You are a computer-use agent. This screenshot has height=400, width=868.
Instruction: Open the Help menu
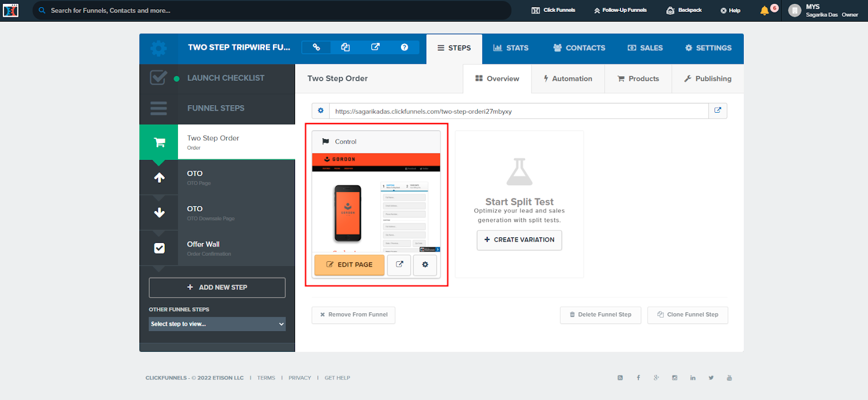(x=730, y=10)
